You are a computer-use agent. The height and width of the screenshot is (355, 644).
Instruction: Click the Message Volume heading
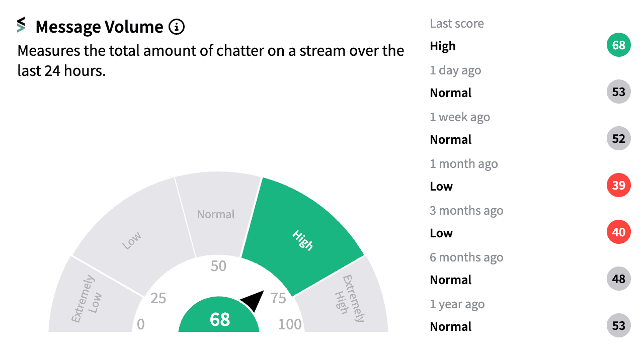tap(100, 27)
